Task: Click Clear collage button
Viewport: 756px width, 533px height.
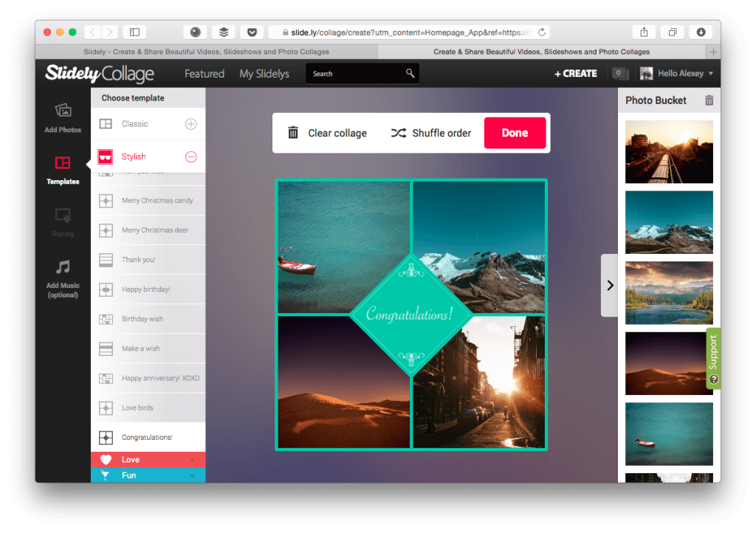Action: click(327, 133)
